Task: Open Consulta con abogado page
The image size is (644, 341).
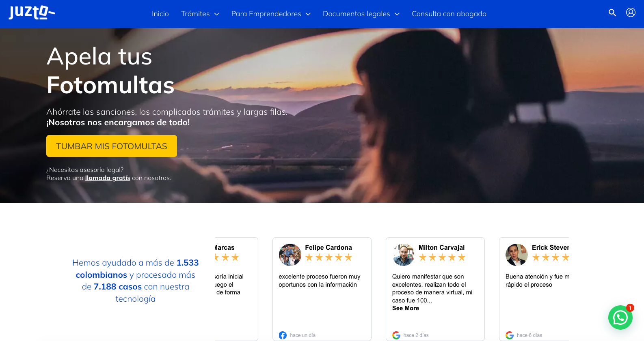Action: [x=449, y=14]
